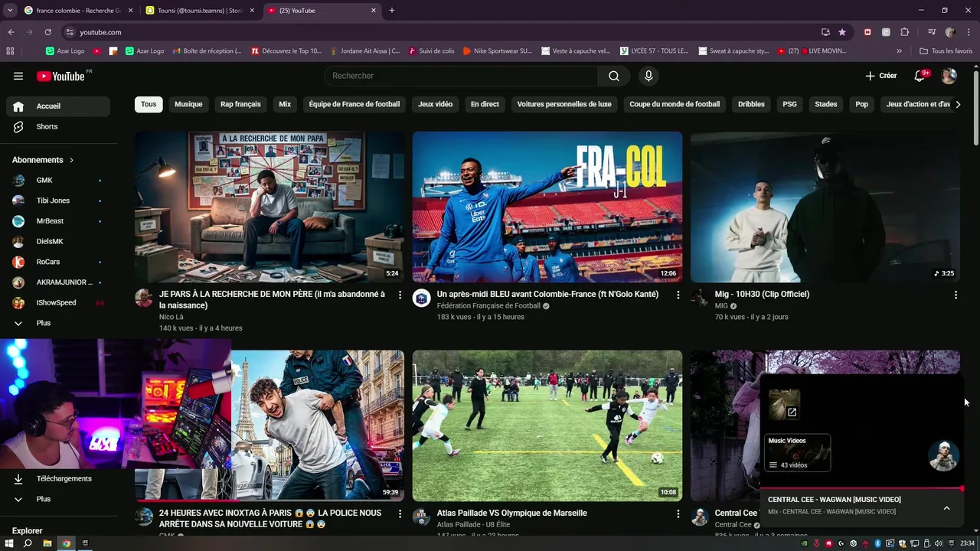
Task: Open the Music Videos 43 vidéos playlist card
Action: (798, 453)
